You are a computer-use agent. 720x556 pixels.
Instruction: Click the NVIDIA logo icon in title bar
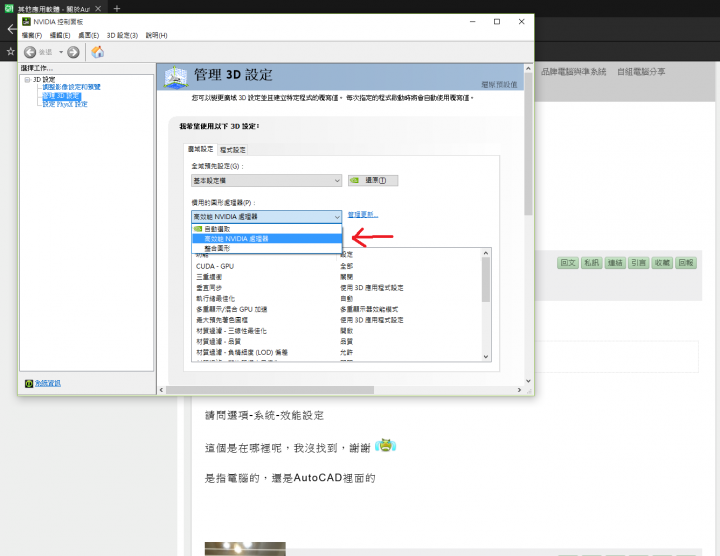click(x=27, y=22)
